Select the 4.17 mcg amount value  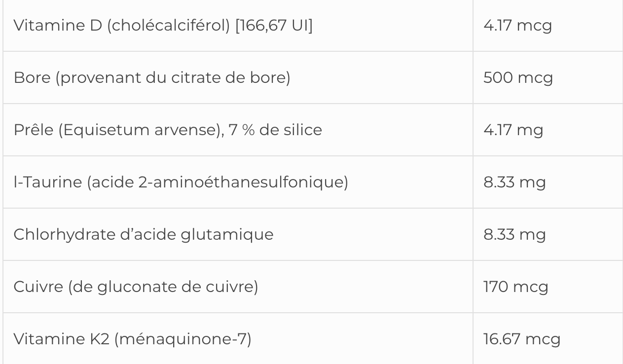[x=517, y=26]
